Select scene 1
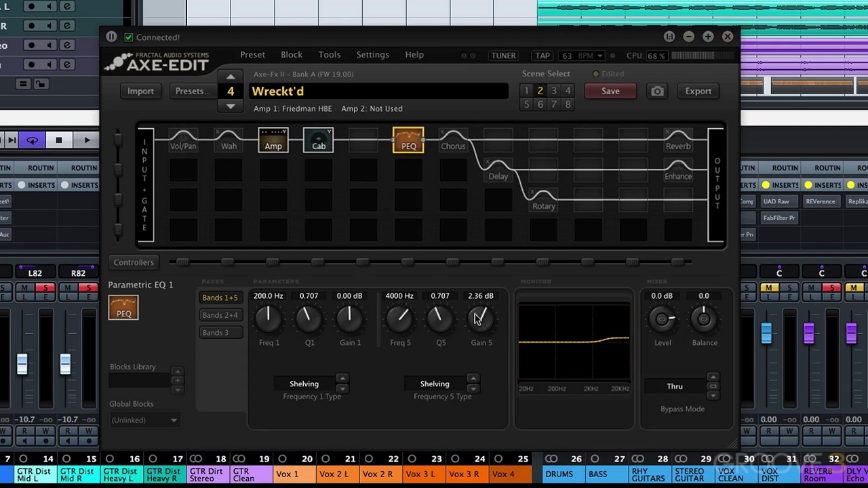 526,91
